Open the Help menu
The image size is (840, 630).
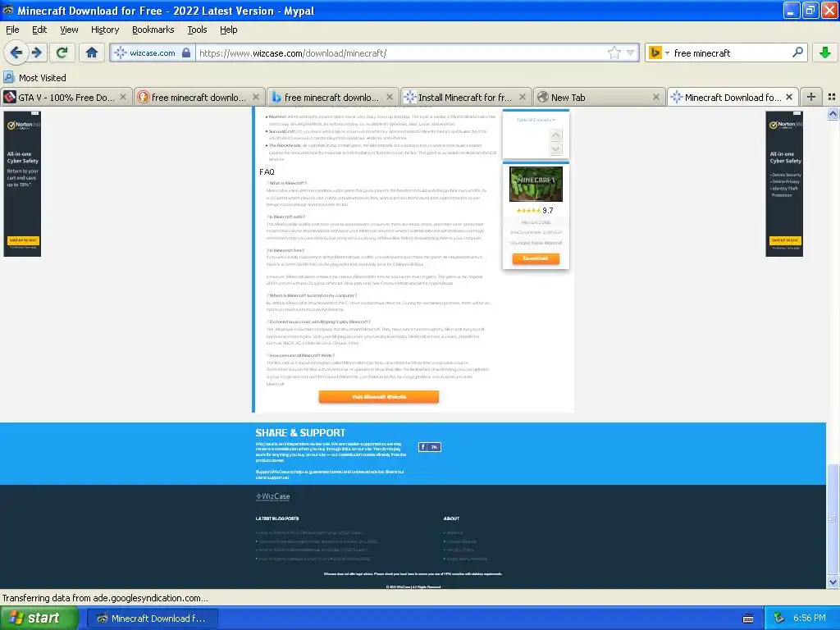pyautogui.click(x=229, y=30)
